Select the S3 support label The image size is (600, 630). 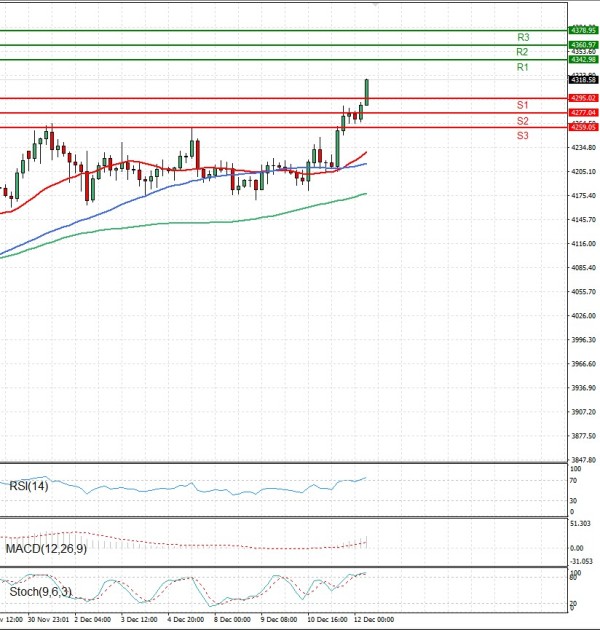click(523, 135)
